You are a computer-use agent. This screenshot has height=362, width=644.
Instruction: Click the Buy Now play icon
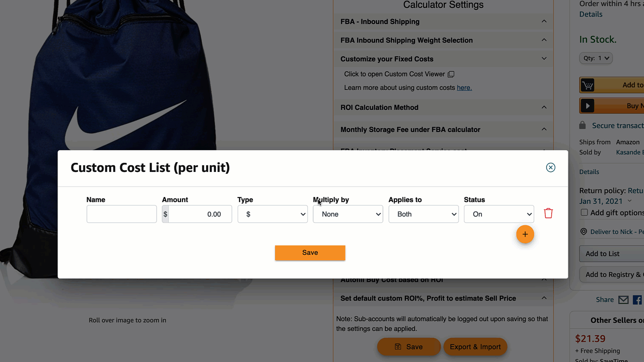pos(588,106)
